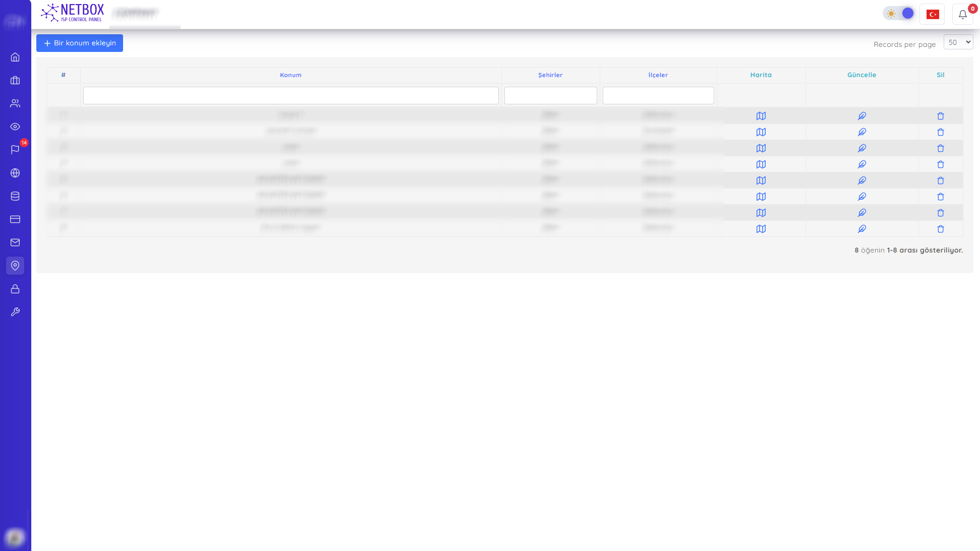Image resolution: width=980 pixels, height=551 pixels.
Task: Click the Bir konum ekleyin button
Action: 80,43
